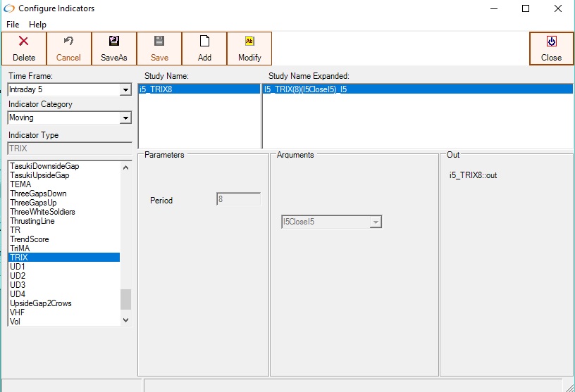Open the I5CloseI5 arguments dropdown

tap(376, 222)
